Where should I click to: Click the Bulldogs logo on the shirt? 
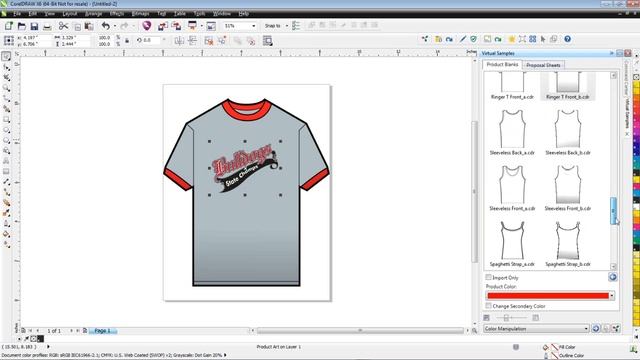pos(245,168)
